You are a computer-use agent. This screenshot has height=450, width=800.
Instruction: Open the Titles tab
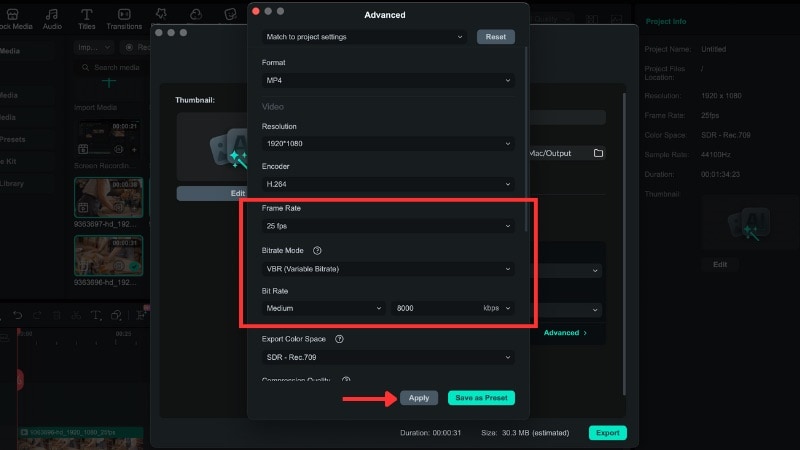click(x=86, y=19)
